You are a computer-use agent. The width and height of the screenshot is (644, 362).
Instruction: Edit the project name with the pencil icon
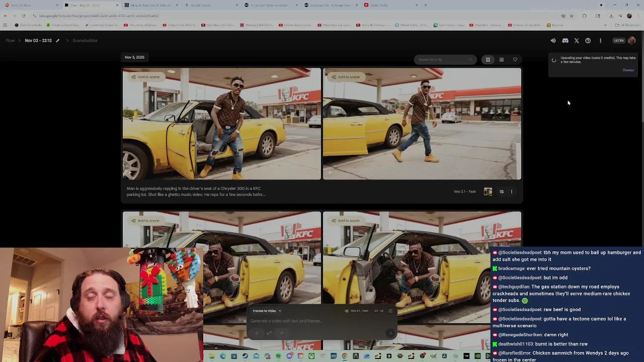[x=57, y=40]
